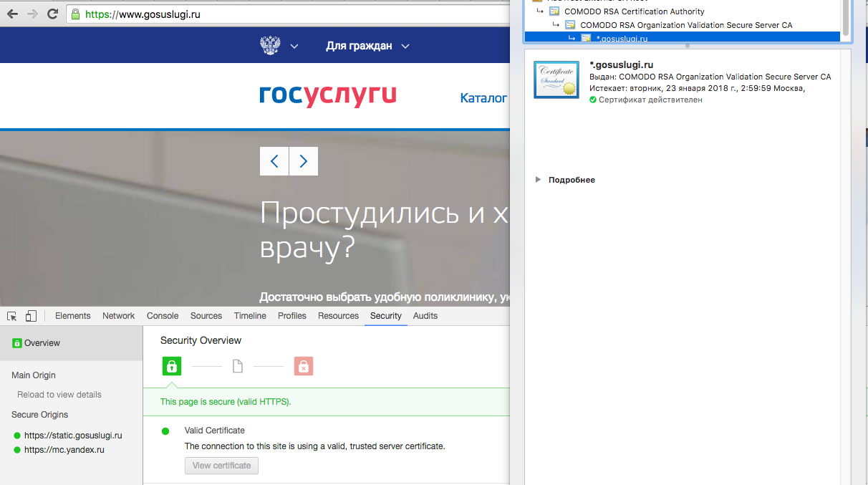Click the View certificate button
Viewport: 868px width, 485px height.
[221, 466]
